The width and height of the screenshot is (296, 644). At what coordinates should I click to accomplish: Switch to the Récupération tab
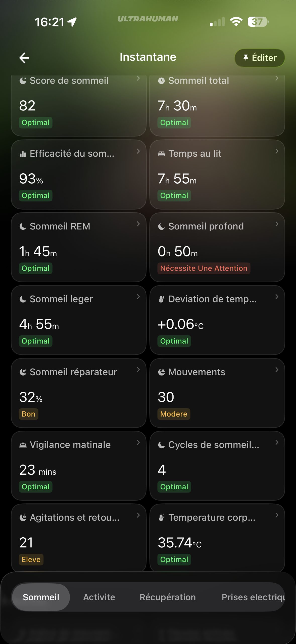(168, 597)
